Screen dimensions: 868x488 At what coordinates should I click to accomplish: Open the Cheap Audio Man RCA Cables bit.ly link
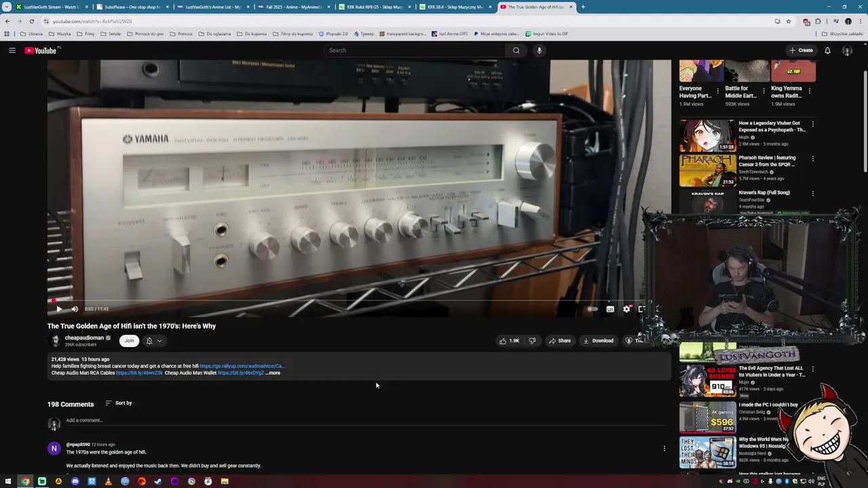[139, 373]
